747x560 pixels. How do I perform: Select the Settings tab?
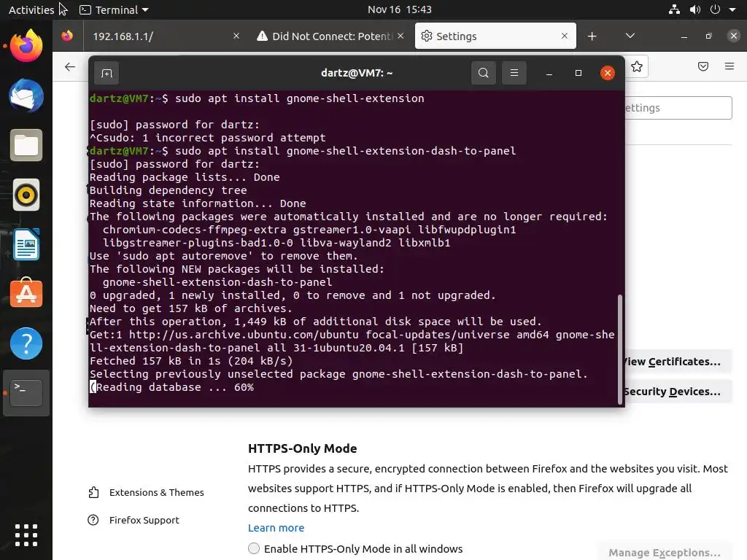(495, 36)
